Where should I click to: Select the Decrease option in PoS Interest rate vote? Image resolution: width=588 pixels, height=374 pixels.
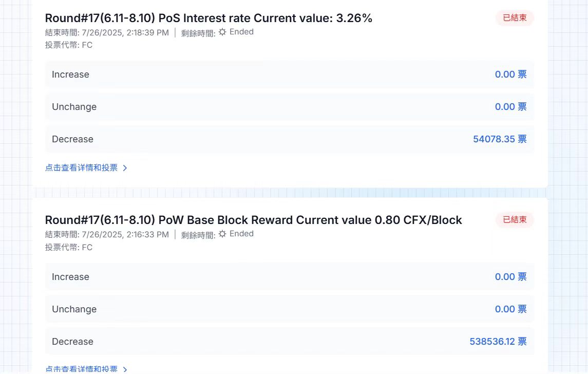point(290,139)
